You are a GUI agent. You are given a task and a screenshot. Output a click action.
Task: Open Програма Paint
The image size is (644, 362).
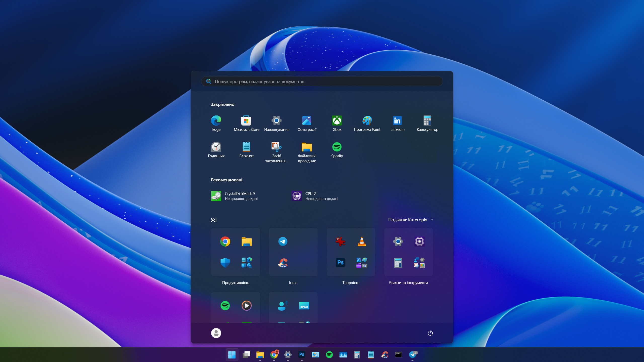367,123
